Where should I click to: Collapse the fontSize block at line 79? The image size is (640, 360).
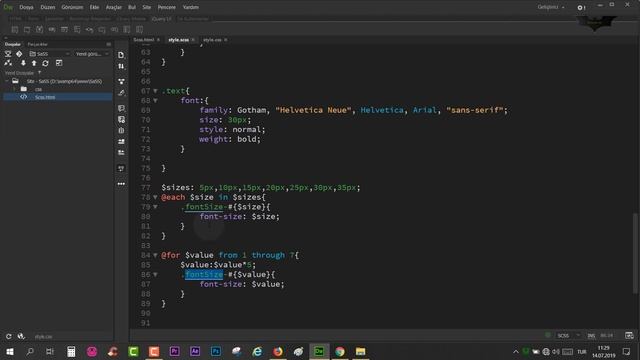point(156,207)
